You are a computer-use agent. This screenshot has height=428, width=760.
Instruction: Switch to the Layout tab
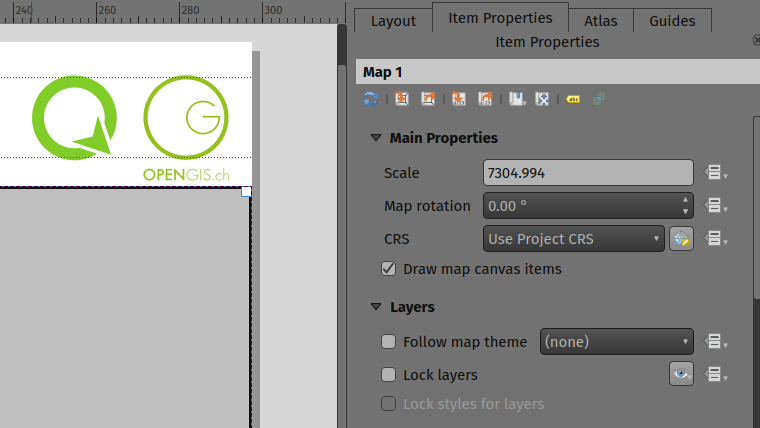[x=393, y=21]
